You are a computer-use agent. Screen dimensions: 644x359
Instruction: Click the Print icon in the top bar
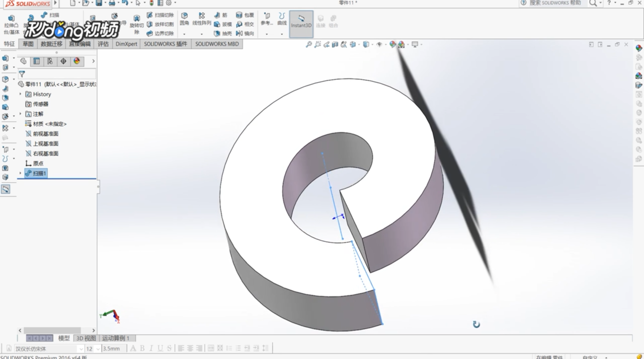[112, 3]
